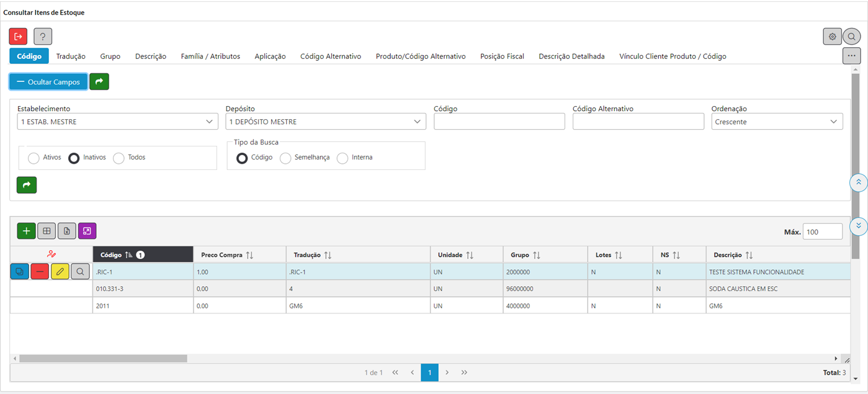
Task: Add new item with green plus button
Action: coord(26,231)
